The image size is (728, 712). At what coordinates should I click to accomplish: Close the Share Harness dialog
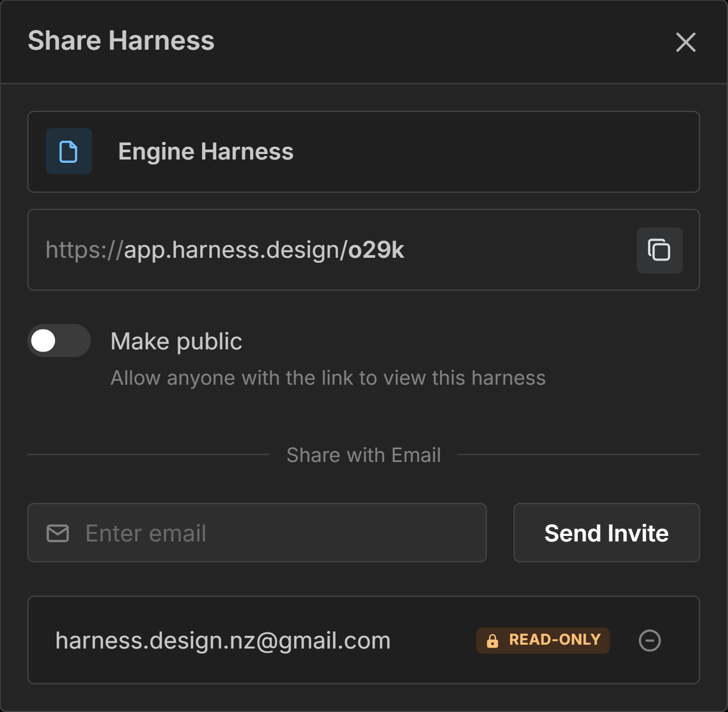[x=686, y=42]
